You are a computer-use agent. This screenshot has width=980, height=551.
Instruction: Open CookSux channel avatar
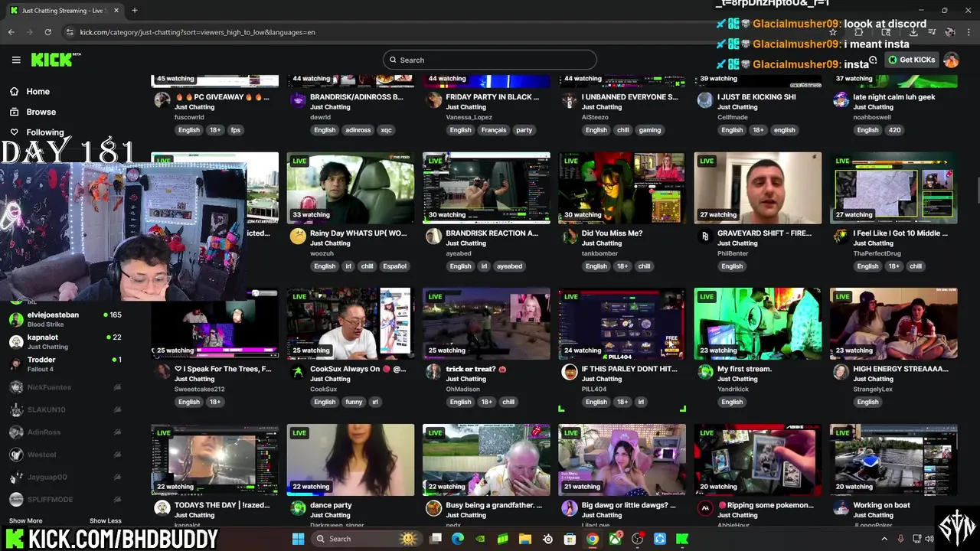pos(298,372)
